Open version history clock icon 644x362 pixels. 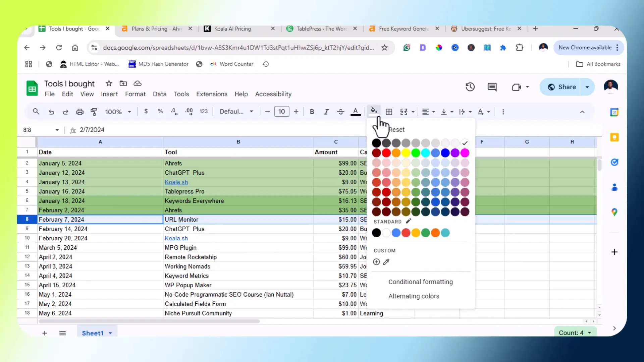point(470,87)
